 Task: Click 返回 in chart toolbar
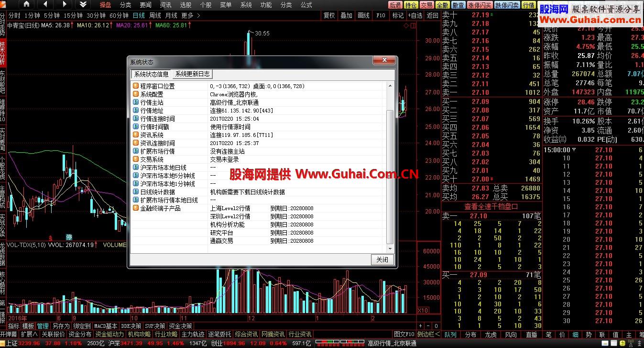click(432, 15)
